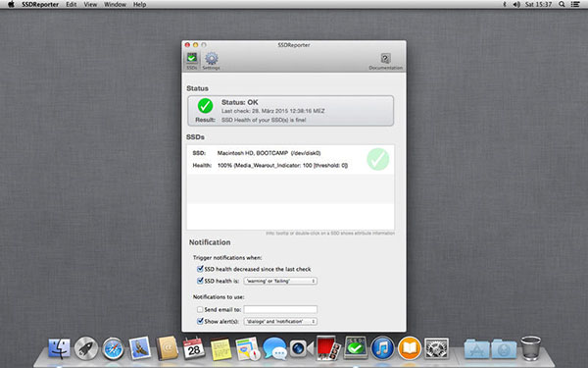Toggle 'SSD health decreased since the last check'
Image resolution: width=588 pixels, height=368 pixels.
(200, 269)
